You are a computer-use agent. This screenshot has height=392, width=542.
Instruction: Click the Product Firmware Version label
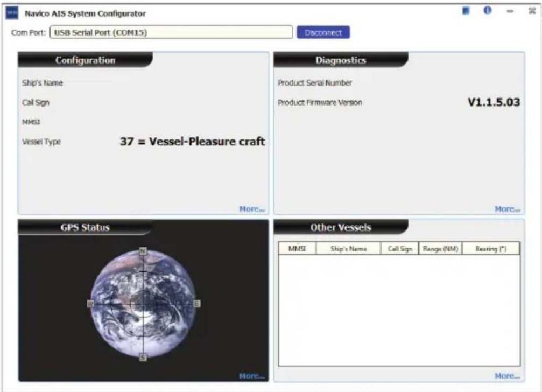(320, 103)
